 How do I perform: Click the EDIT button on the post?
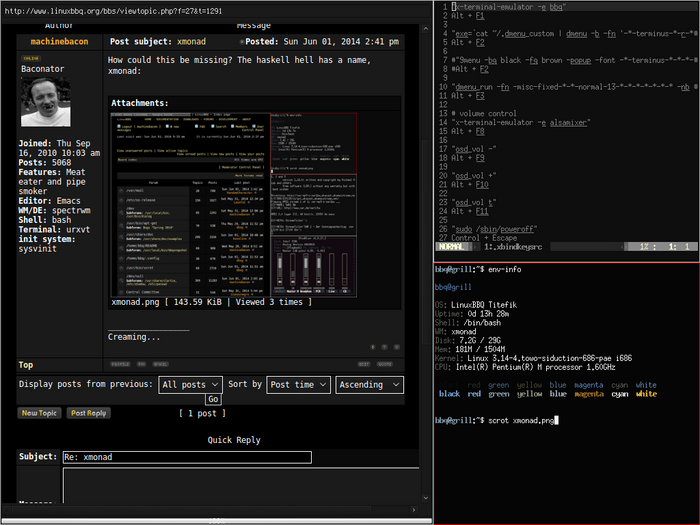365,365
